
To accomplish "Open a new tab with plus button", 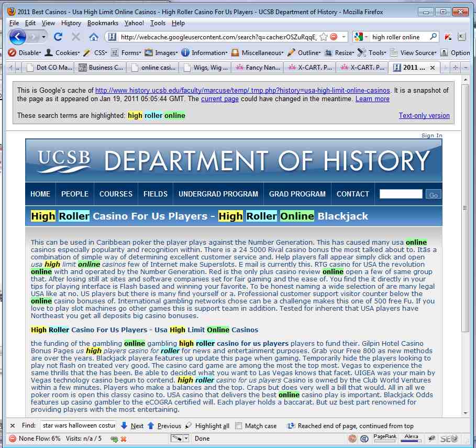I will click(x=455, y=68).
